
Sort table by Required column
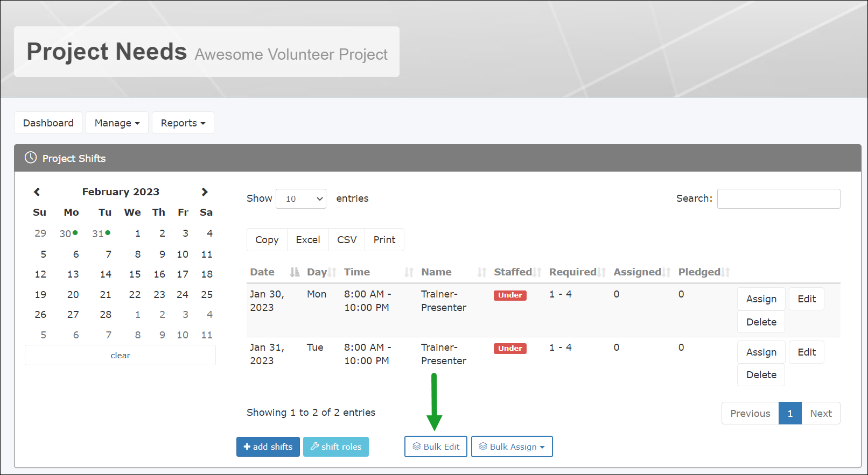(x=577, y=272)
